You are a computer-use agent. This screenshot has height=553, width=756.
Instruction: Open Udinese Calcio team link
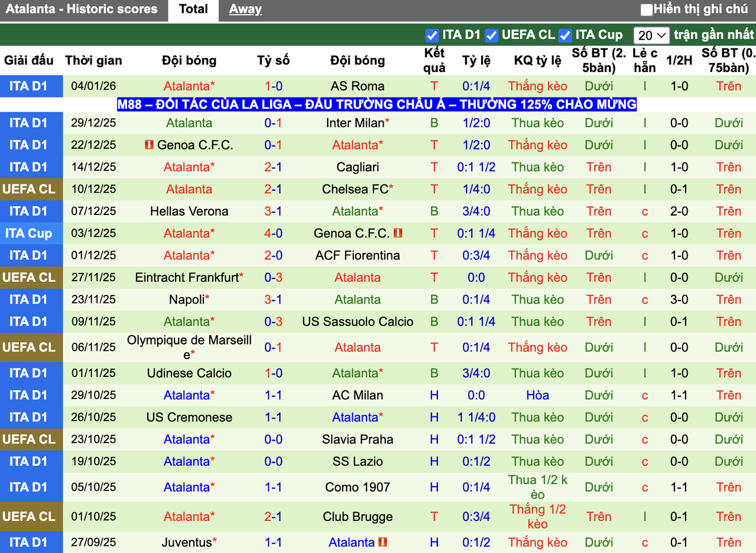pos(189,373)
